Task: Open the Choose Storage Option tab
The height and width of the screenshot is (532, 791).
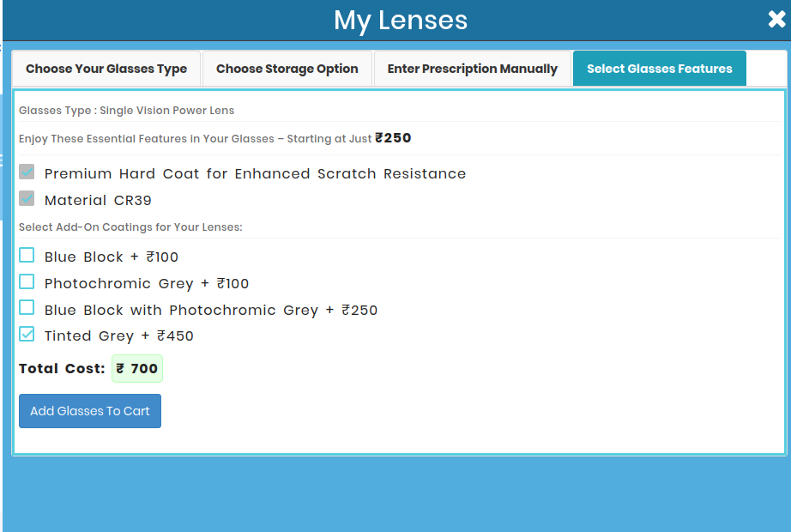Action: coord(287,68)
